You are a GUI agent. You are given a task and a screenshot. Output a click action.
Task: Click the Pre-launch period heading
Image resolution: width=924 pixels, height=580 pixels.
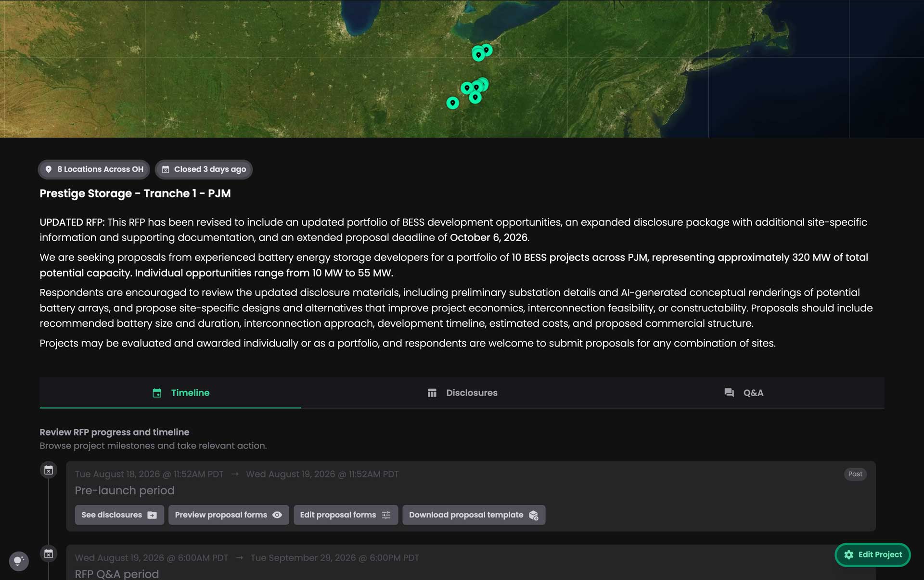click(125, 490)
